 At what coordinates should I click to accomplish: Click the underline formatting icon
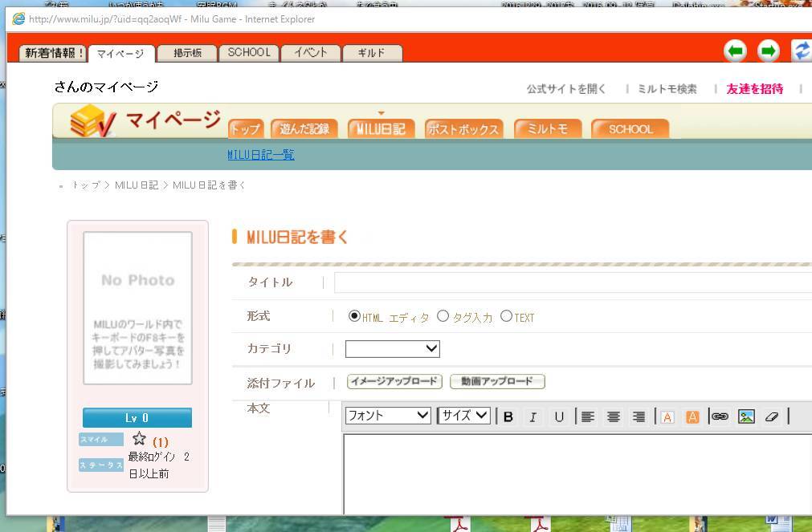click(559, 416)
